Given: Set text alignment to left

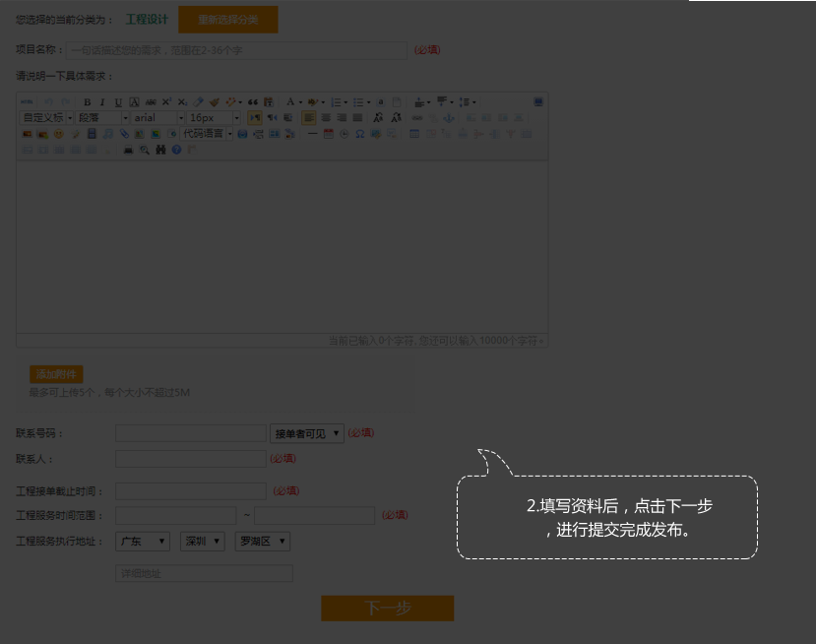Looking at the screenshot, I should 309,118.
